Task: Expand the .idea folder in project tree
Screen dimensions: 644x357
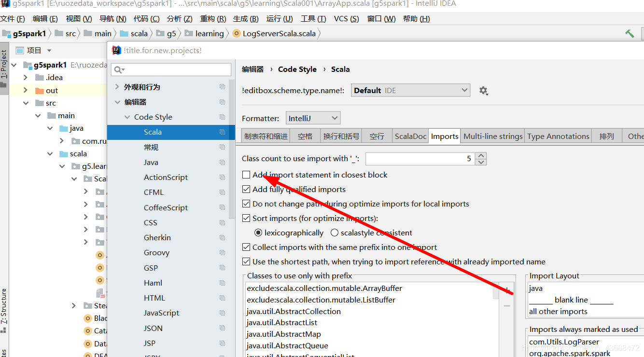Action: click(x=26, y=77)
